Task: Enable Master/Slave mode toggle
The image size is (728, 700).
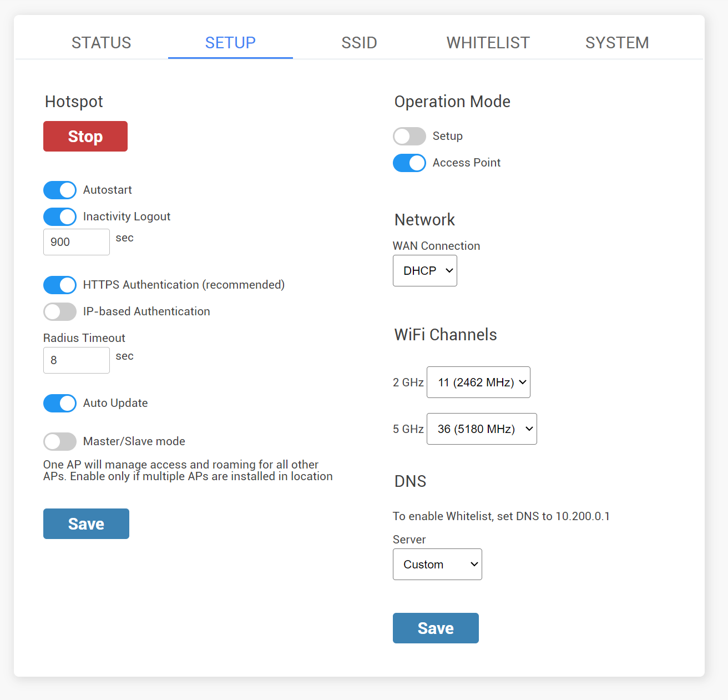Action: pyautogui.click(x=60, y=441)
